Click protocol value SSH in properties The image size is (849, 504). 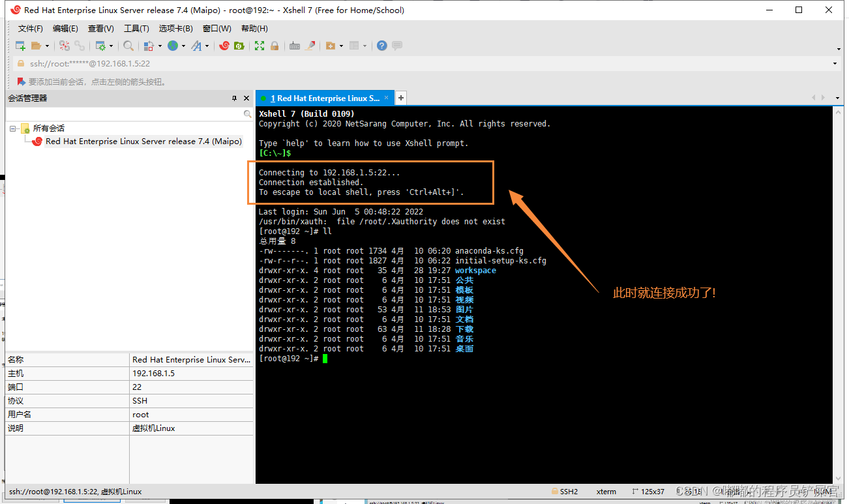click(140, 401)
